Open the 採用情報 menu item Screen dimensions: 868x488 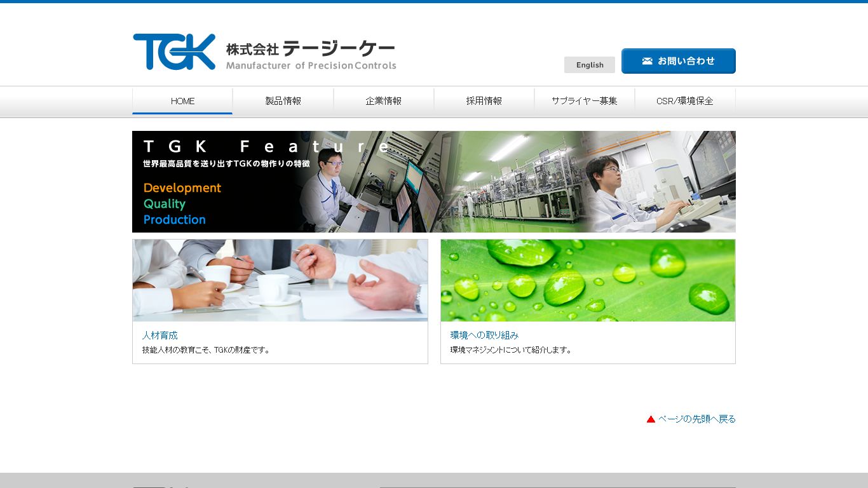484,101
